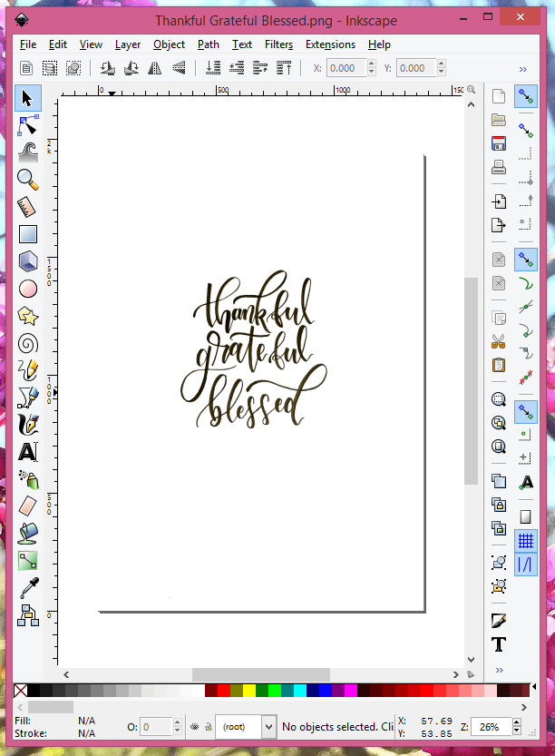The height and width of the screenshot is (756, 555).
Task: Select the Eraser tool
Action: click(27, 506)
